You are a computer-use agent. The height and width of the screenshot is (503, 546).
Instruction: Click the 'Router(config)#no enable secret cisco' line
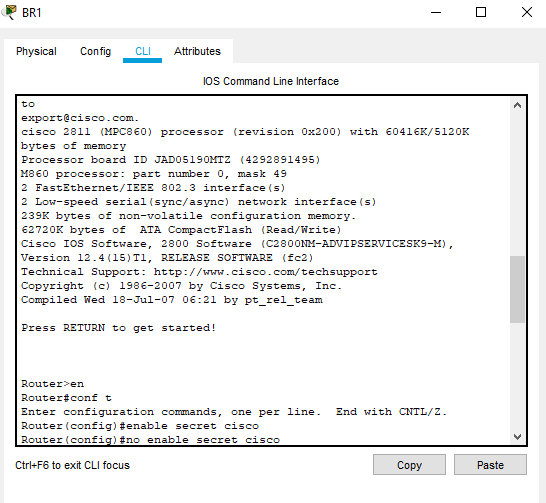click(x=150, y=440)
